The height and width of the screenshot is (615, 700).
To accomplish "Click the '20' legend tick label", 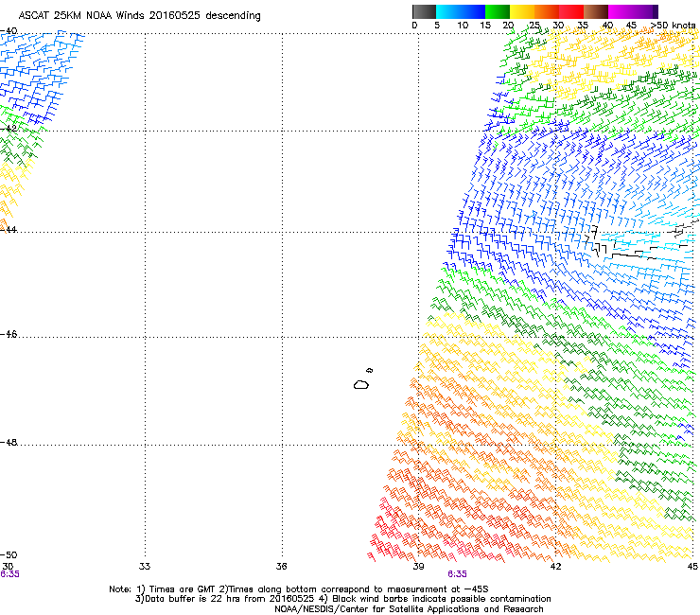I will tap(508, 26).
